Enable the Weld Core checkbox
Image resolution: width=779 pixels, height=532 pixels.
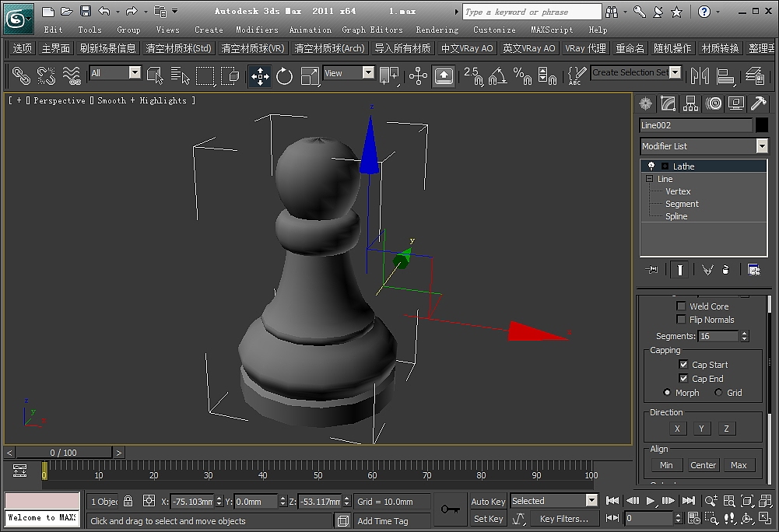click(681, 306)
